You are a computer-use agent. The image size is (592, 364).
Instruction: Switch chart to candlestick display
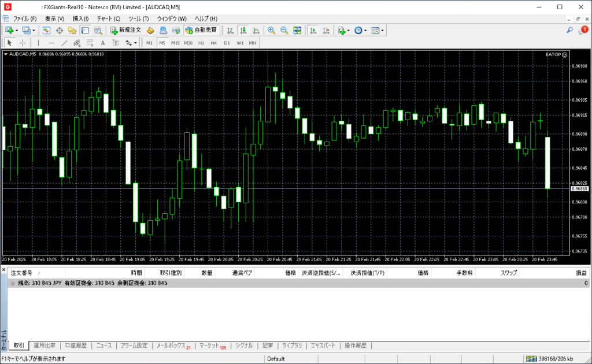pos(243,30)
